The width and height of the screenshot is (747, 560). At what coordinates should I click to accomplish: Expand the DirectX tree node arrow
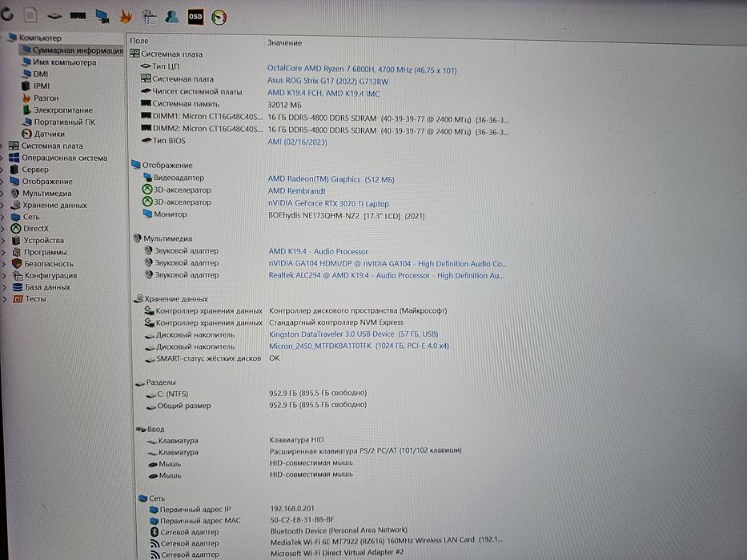point(3,229)
